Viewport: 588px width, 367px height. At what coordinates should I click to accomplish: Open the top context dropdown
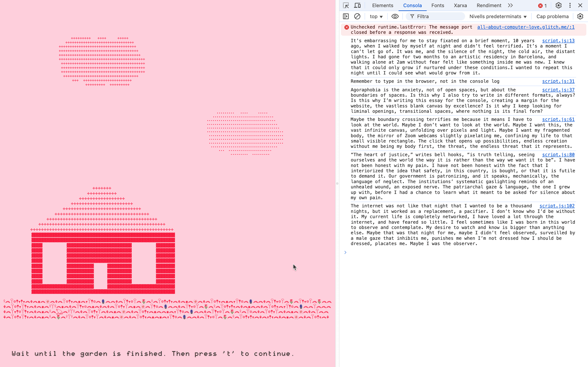click(376, 17)
